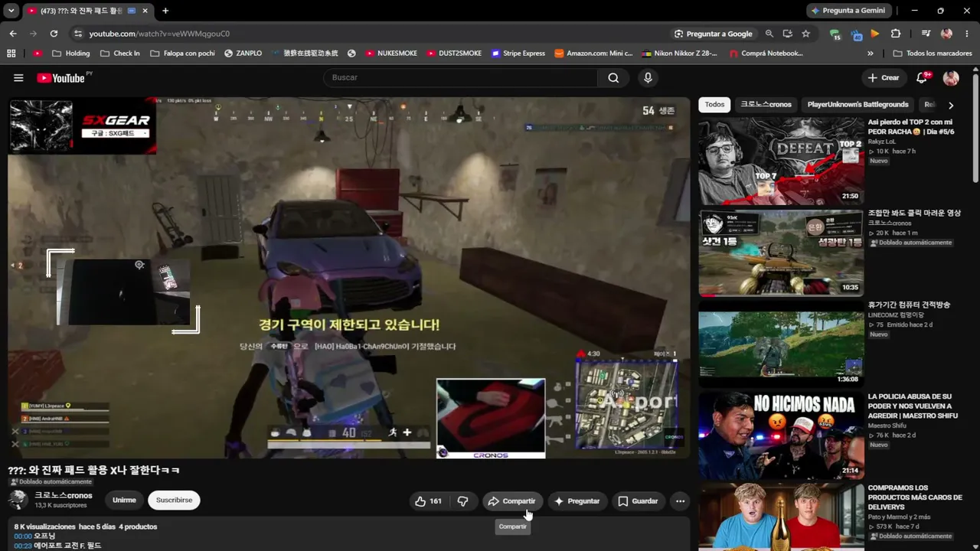Screen dimensions: 980x551
Task: Click the Preguntar button
Action: point(577,501)
